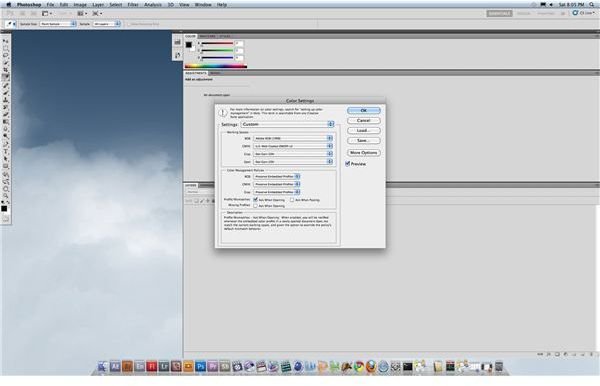Pick a color from the spectrum ramp

(x=216, y=66)
